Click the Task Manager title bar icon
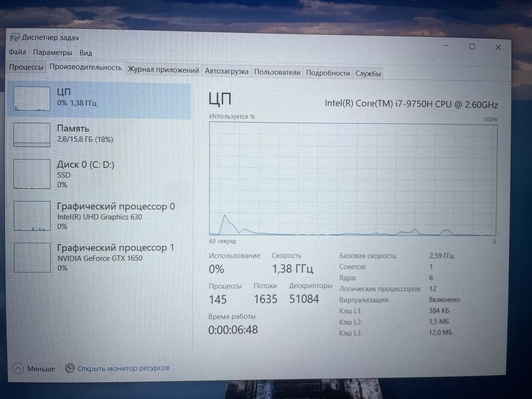Image resolution: width=532 pixels, height=399 pixels. pos(15,37)
